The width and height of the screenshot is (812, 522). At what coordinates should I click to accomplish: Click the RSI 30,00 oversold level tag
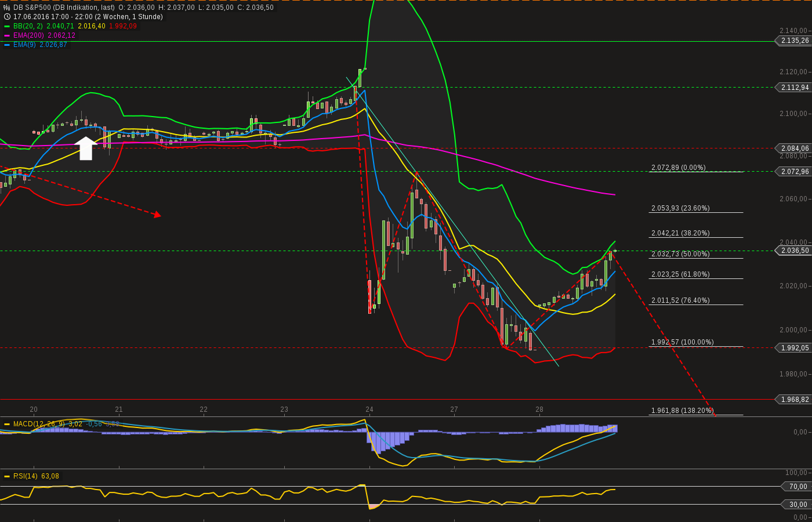coord(796,505)
